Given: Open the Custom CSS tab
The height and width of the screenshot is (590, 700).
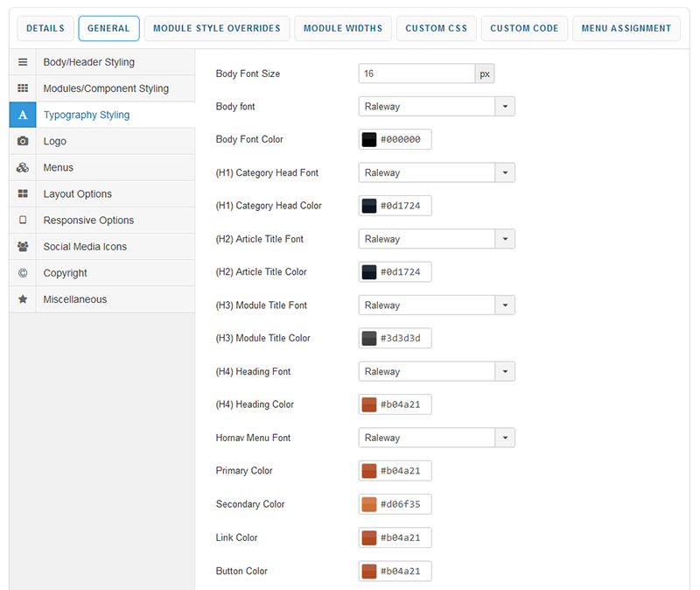Looking at the screenshot, I should pos(436,29).
